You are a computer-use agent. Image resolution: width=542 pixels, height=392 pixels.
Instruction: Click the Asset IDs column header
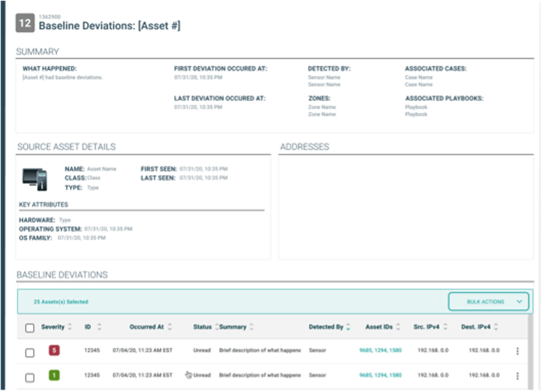point(379,327)
